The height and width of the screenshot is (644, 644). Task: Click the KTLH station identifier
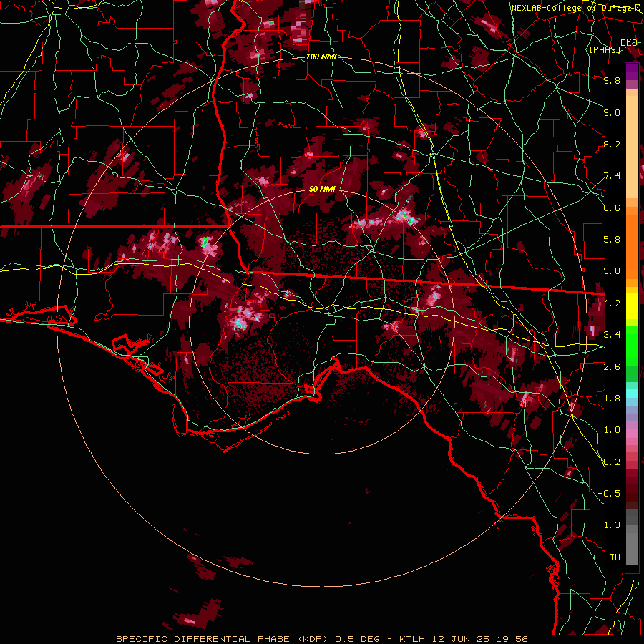(412, 639)
